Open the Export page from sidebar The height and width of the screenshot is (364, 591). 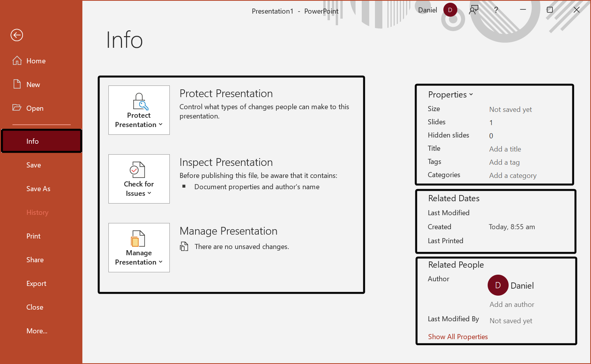click(x=36, y=284)
